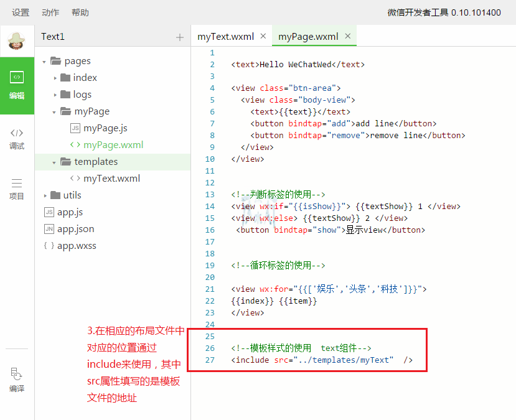Click line 27 include statement in editor
The image size is (516, 420).
point(321,360)
